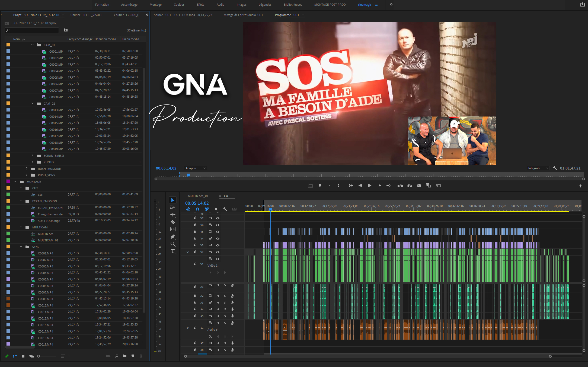Enable voice-over record on track A4

(232, 309)
